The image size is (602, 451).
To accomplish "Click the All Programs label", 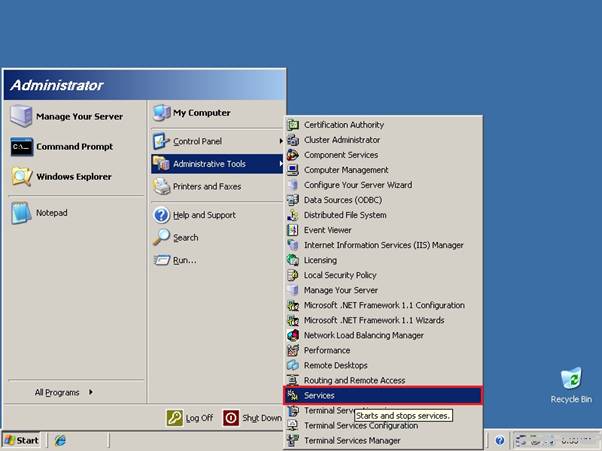I will point(57,392).
